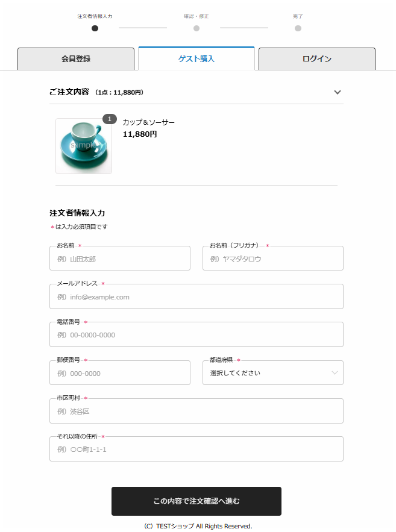Click the cup and saucer product thumbnail
Viewport: 396px width, 532px height.
84,146
